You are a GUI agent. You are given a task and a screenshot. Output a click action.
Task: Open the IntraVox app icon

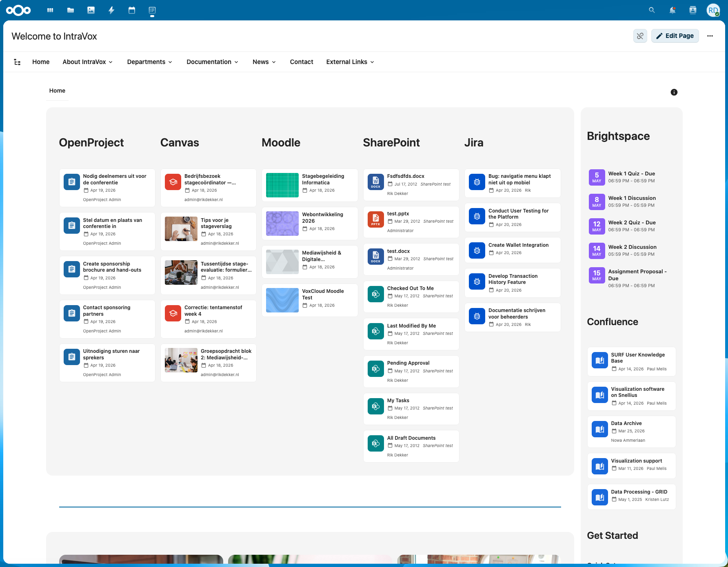coord(152,10)
